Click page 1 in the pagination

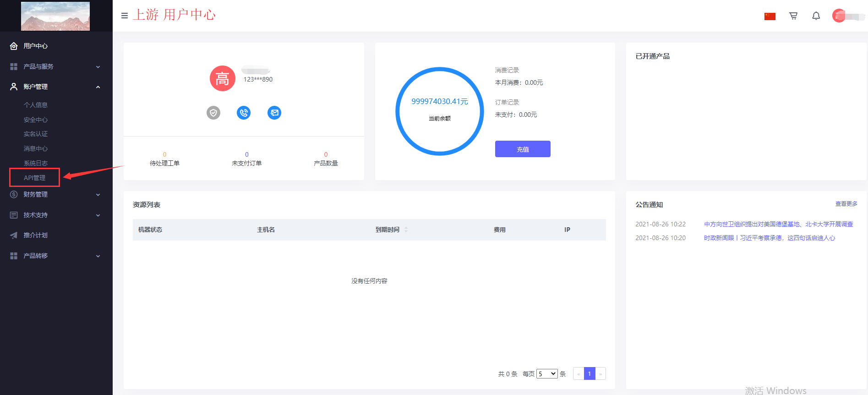coord(590,374)
